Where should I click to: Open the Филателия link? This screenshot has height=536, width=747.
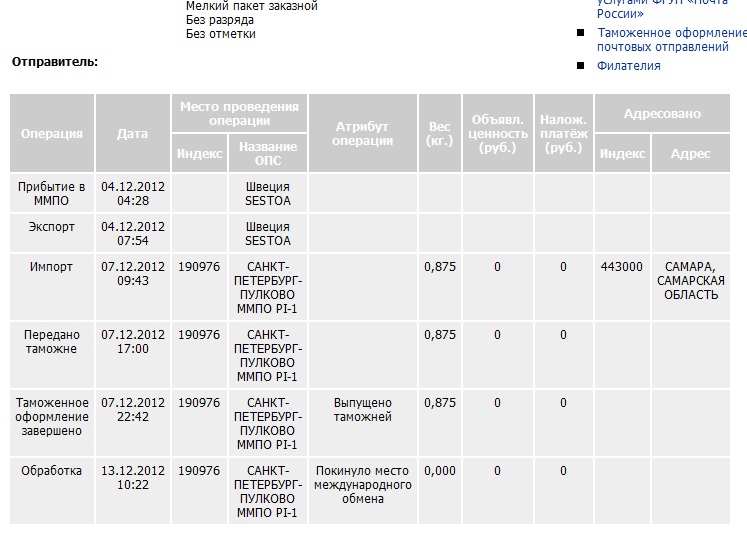(628, 66)
